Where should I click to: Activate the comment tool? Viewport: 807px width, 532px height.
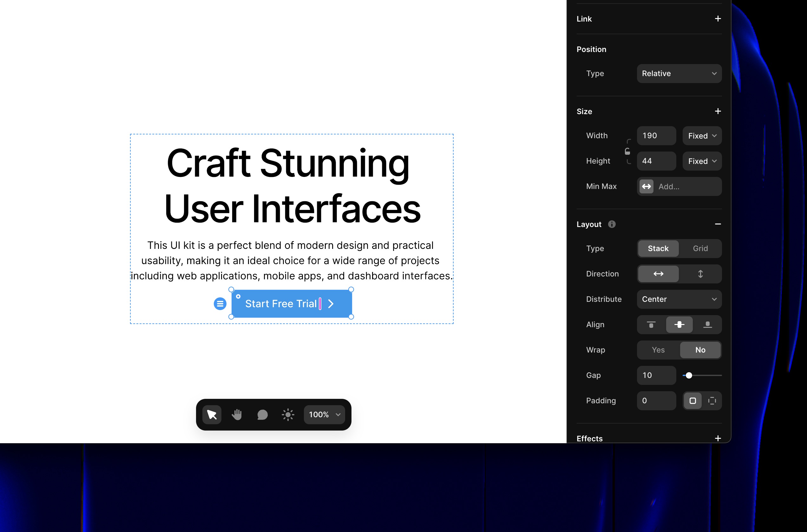[x=262, y=414]
